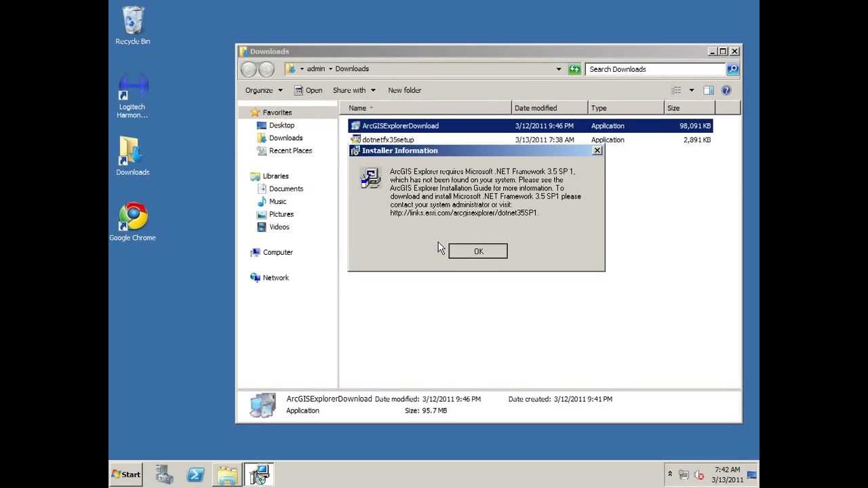Viewport: 868px width, 488px height.
Task: Open Pictures library
Action: [275, 215]
